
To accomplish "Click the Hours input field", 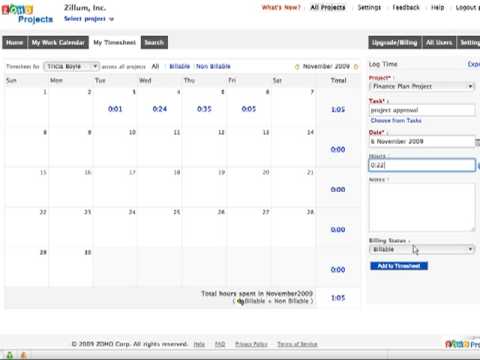I will [422, 165].
